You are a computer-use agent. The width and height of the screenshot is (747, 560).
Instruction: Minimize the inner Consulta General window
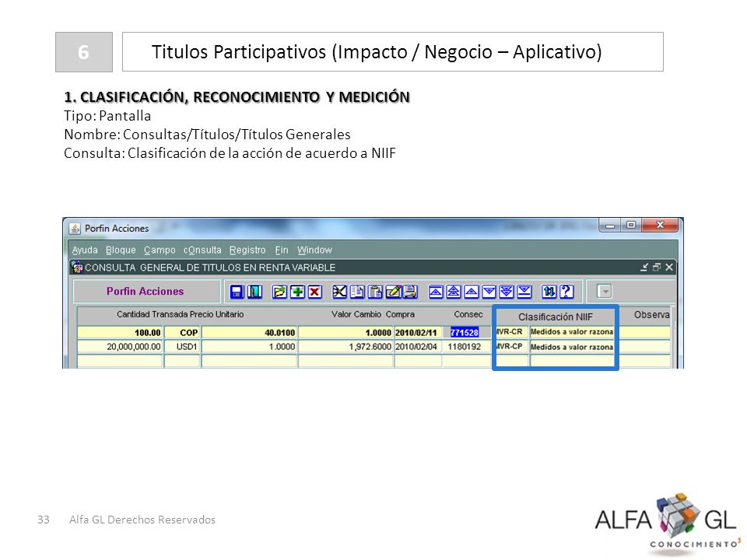(644, 267)
